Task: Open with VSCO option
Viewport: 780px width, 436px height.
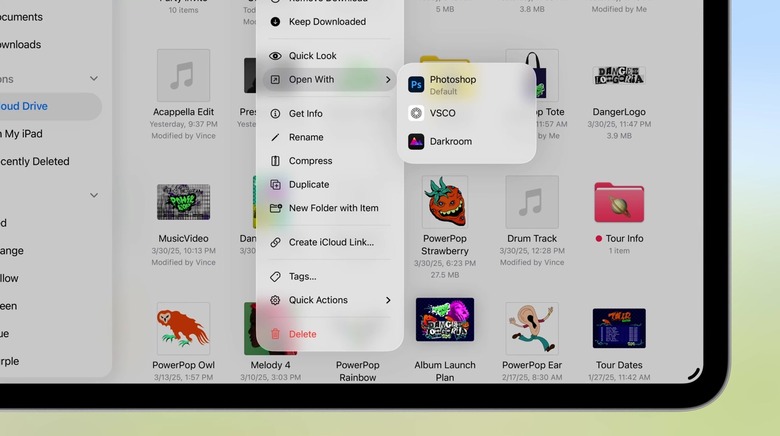Action: coord(467,113)
